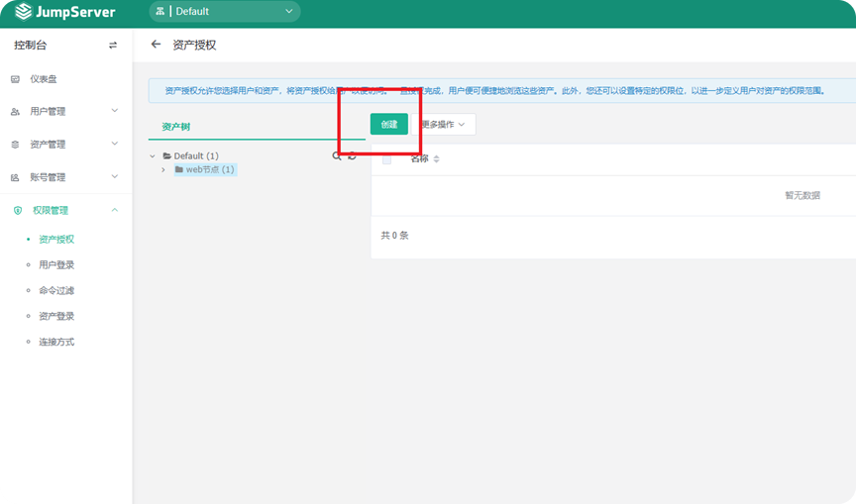Collapse the 权限管理 chevron
Screen dimensions: 856x504
point(115,210)
